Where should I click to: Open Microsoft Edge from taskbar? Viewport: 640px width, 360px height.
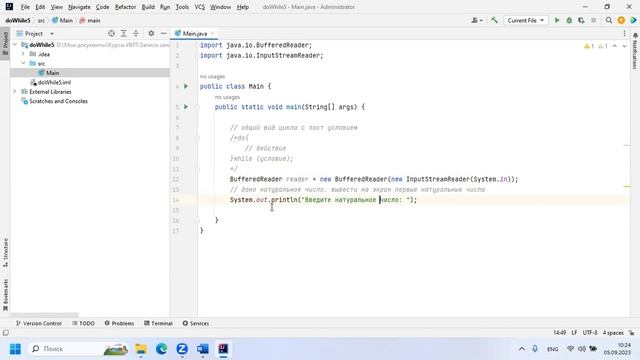(x=162, y=349)
